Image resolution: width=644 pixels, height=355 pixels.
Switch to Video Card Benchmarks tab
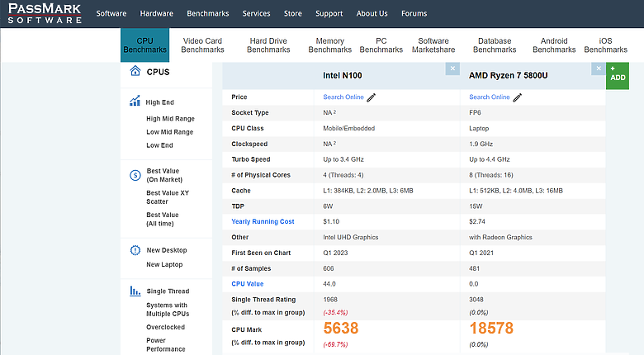click(x=202, y=45)
